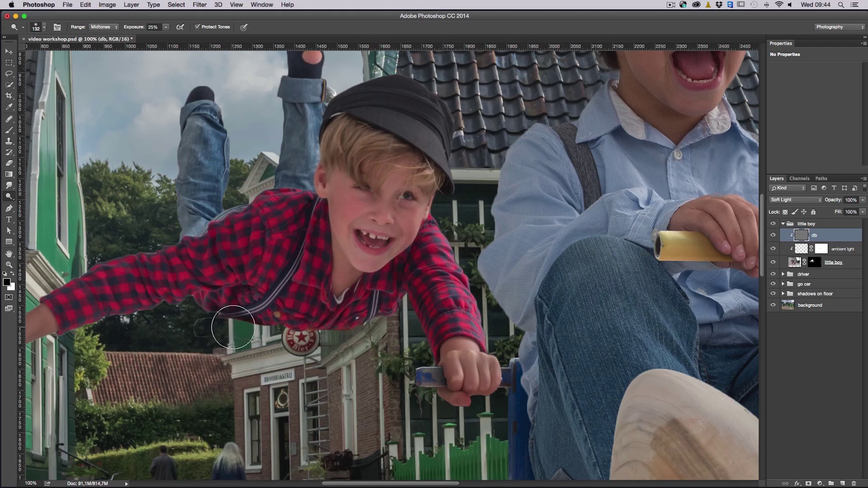Click the ambient light layer thumbnail

pyautogui.click(x=802, y=249)
